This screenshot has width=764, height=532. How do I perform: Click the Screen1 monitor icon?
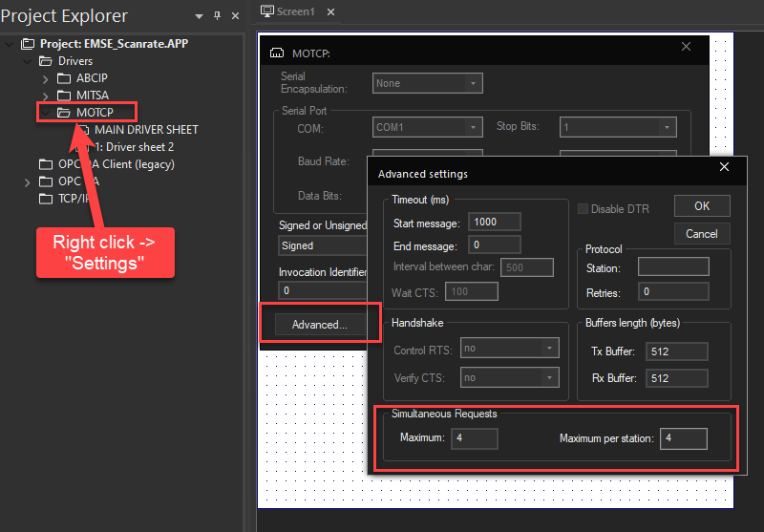coord(267,11)
